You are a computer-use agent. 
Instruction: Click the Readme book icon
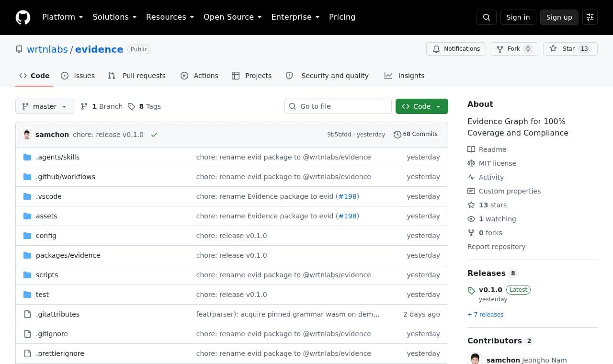click(x=471, y=149)
